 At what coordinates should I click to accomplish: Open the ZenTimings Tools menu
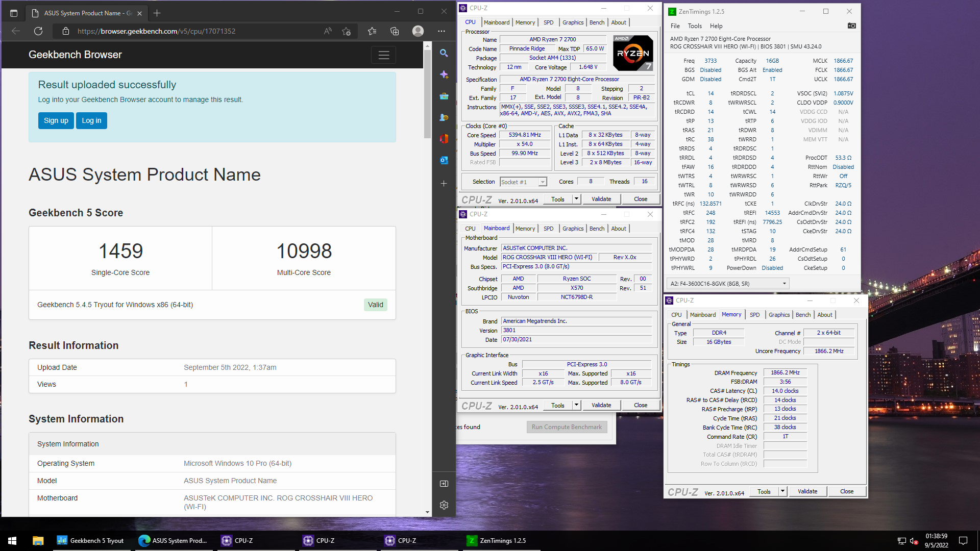click(695, 26)
